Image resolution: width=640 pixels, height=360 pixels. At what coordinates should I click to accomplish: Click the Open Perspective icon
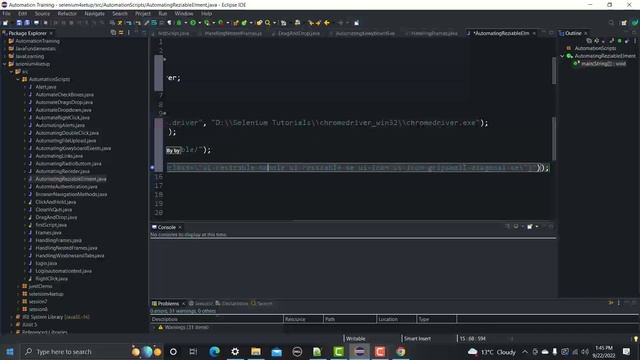coord(624,23)
